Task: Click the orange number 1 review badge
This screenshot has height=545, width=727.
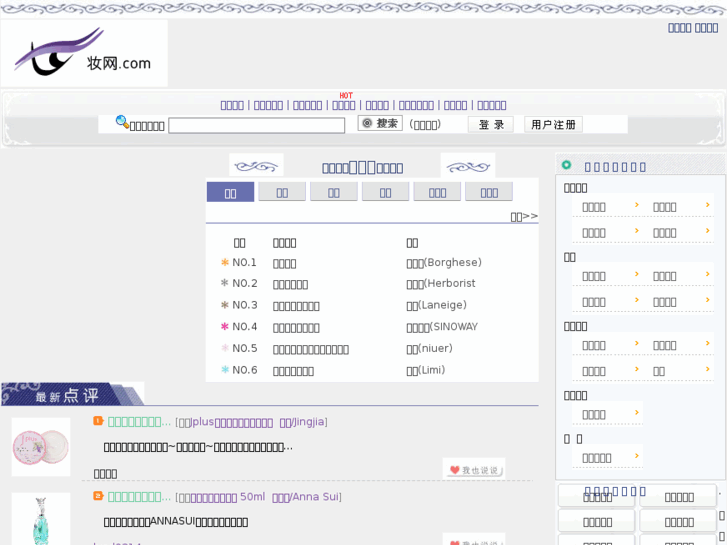Action: click(98, 421)
